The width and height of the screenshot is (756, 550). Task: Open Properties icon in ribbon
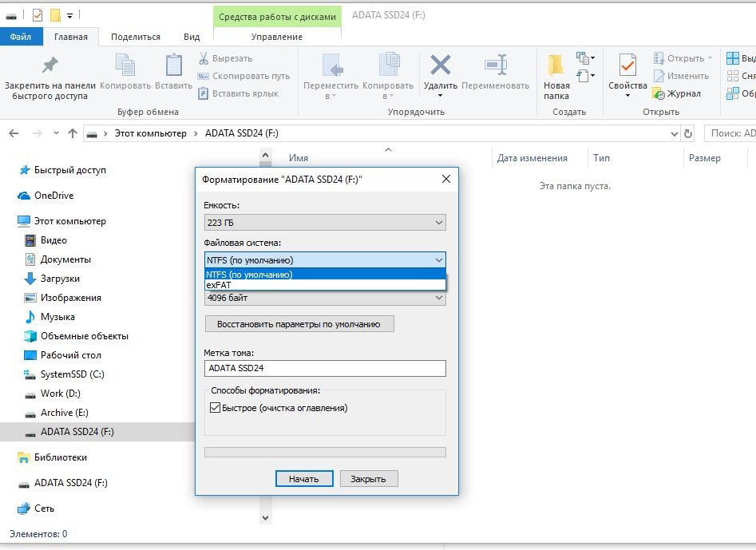(x=627, y=65)
